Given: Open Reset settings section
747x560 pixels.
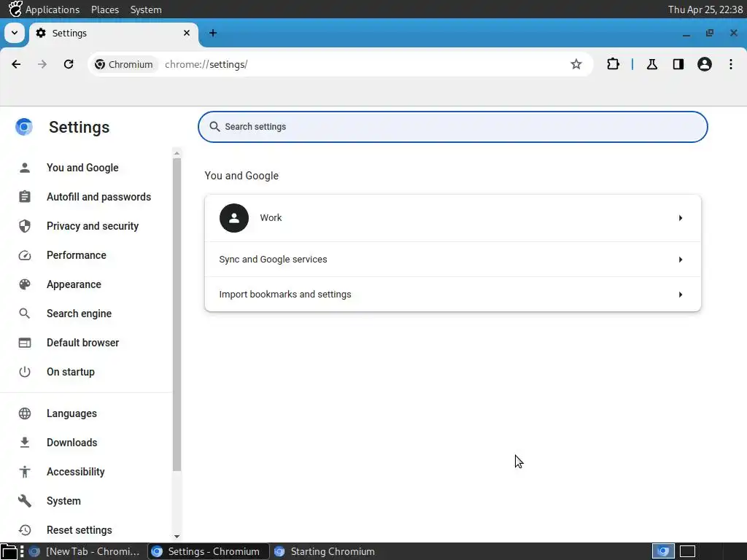Looking at the screenshot, I should pyautogui.click(x=79, y=530).
